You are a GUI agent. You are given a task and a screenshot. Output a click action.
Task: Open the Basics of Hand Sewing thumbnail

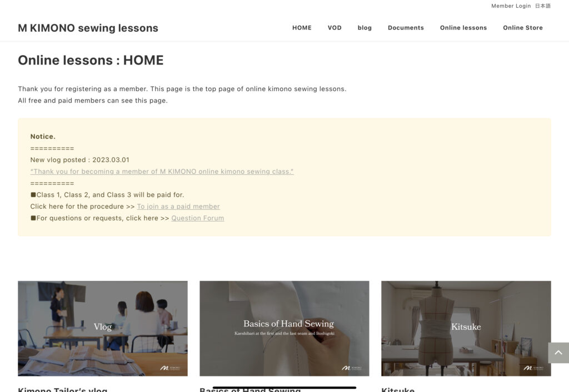(284, 328)
